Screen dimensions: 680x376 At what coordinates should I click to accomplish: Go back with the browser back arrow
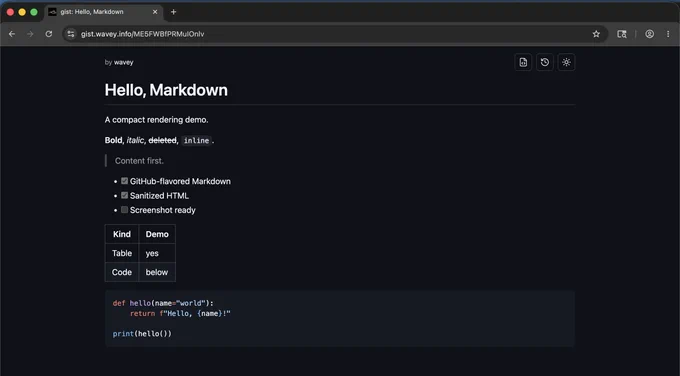click(x=12, y=34)
